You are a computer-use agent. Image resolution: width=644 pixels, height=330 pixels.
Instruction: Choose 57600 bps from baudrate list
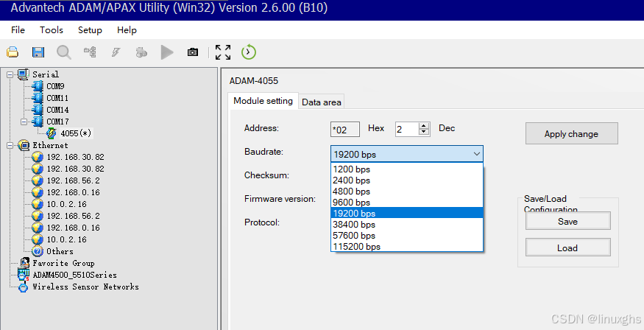(x=406, y=236)
